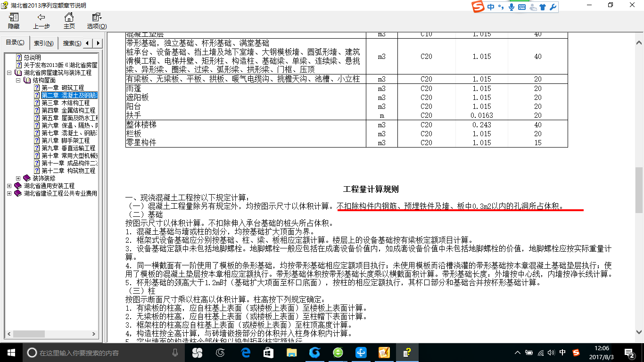Image resolution: width=644 pixels, height=362 pixels.
Task: Click the taskbar search box
Action: pos(104,353)
